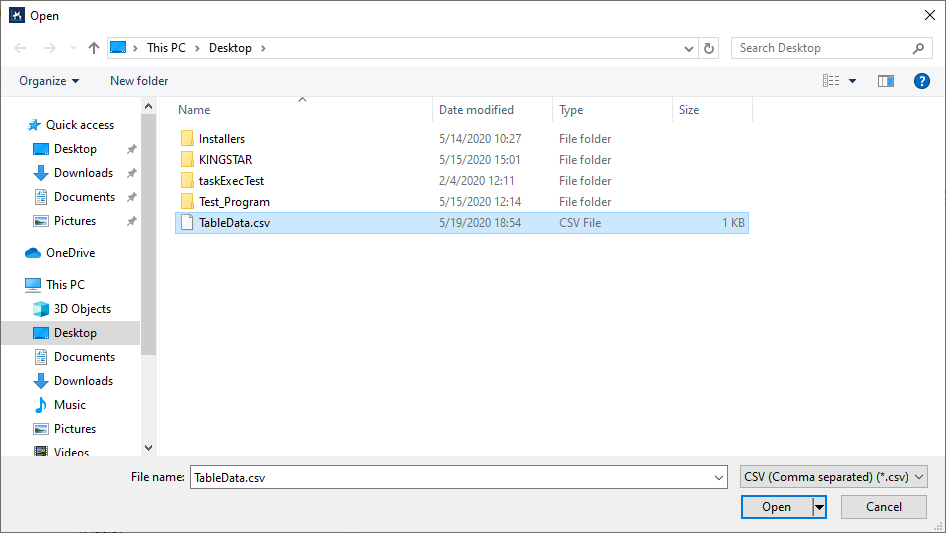Open the Music folder in sidebar
946x533 pixels.
[69, 405]
